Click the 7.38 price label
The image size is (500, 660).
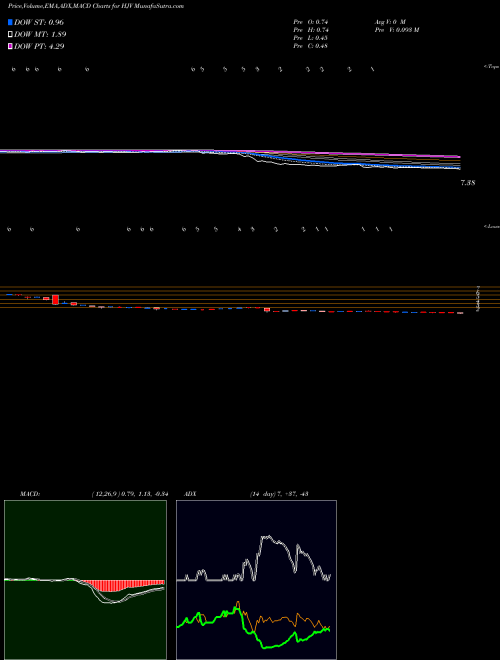click(468, 183)
